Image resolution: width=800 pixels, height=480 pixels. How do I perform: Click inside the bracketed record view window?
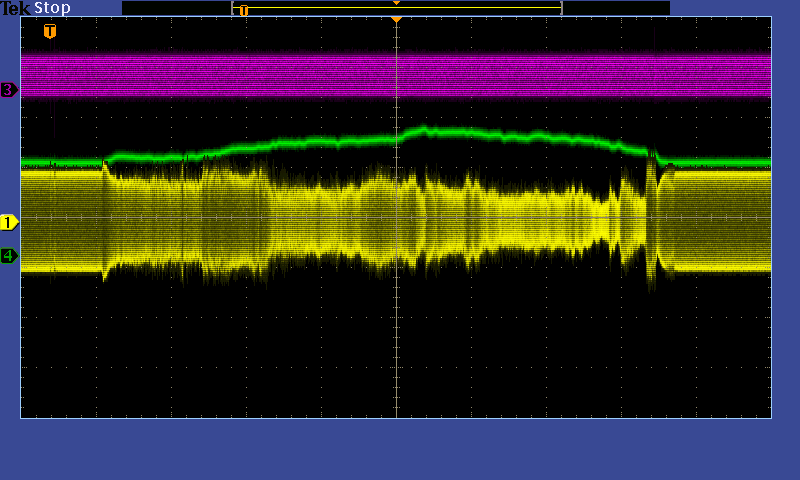click(x=400, y=10)
